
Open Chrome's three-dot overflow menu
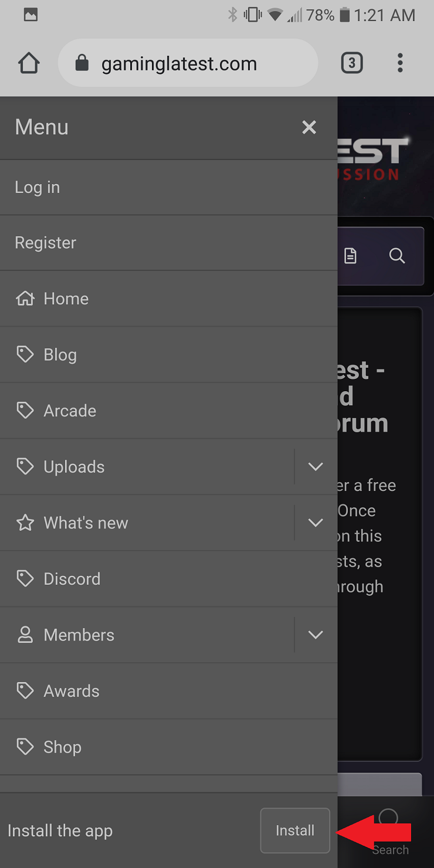[x=400, y=63]
